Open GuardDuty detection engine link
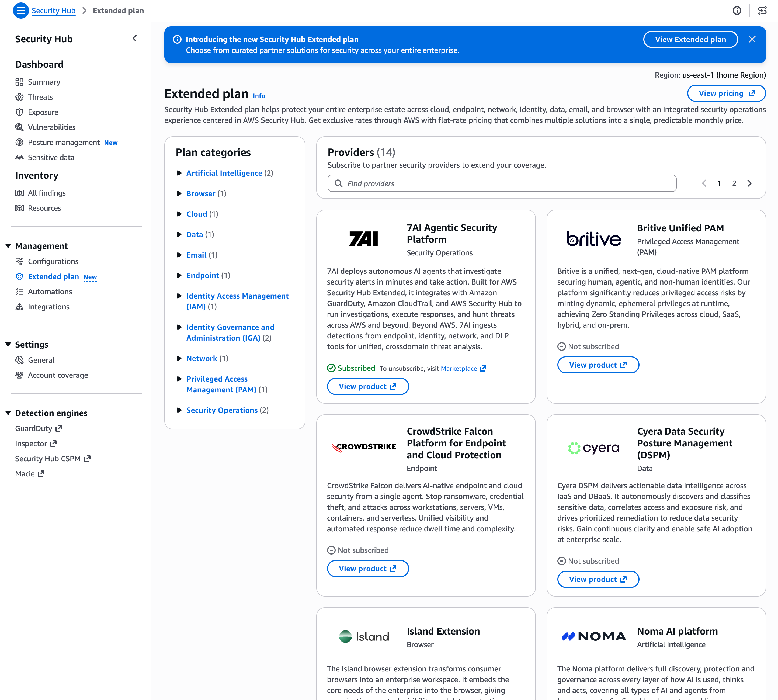Screen dimensions: 778x700 tap(39, 428)
